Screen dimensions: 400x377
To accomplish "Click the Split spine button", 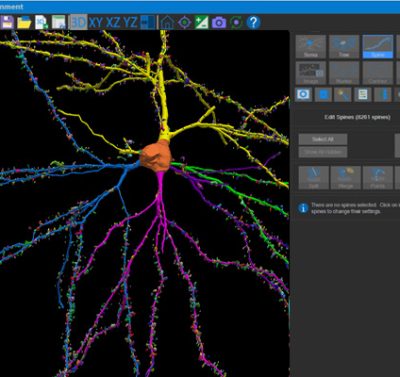I will coord(313,178).
